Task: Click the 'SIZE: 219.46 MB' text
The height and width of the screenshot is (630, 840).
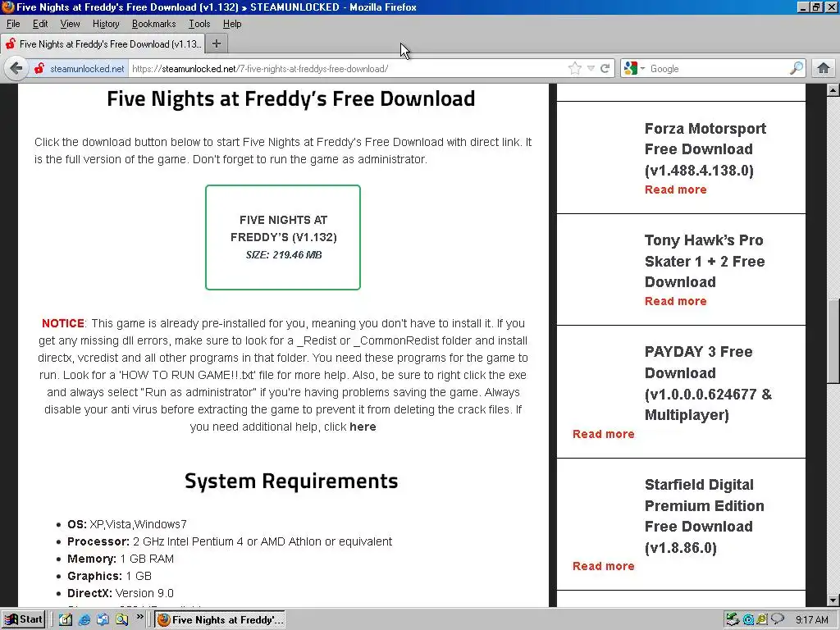Action: pos(283,255)
